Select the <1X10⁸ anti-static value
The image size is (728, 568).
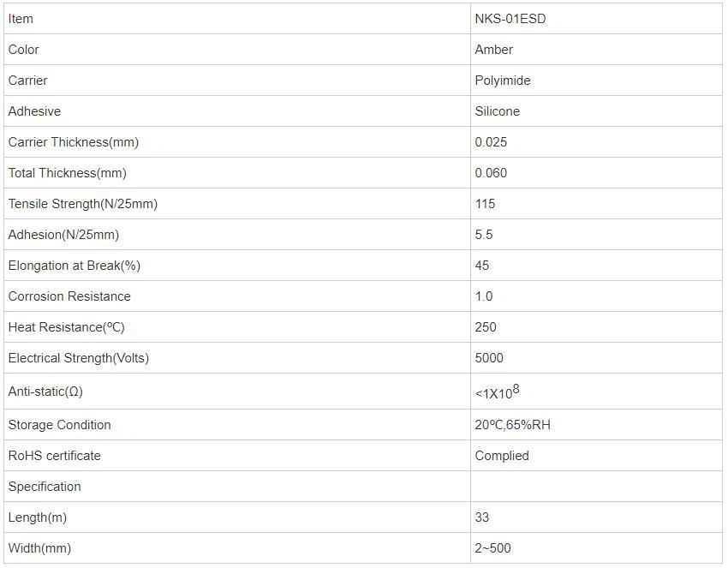[497, 392]
